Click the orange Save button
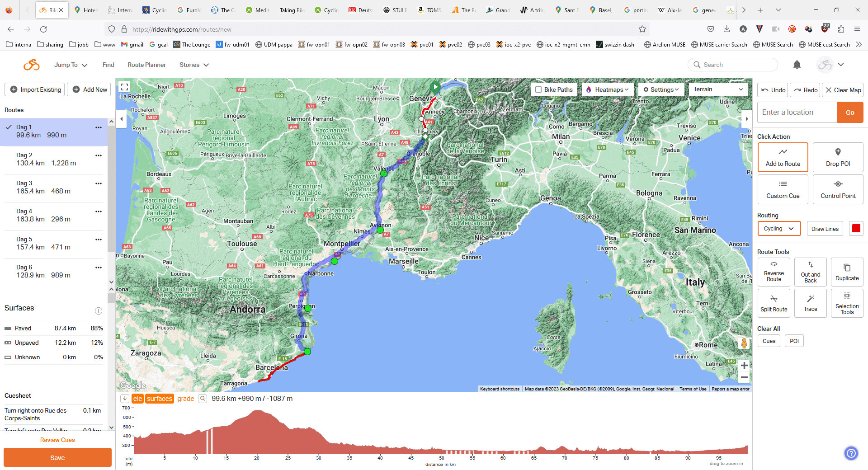The image size is (868, 470). tap(57, 457)
